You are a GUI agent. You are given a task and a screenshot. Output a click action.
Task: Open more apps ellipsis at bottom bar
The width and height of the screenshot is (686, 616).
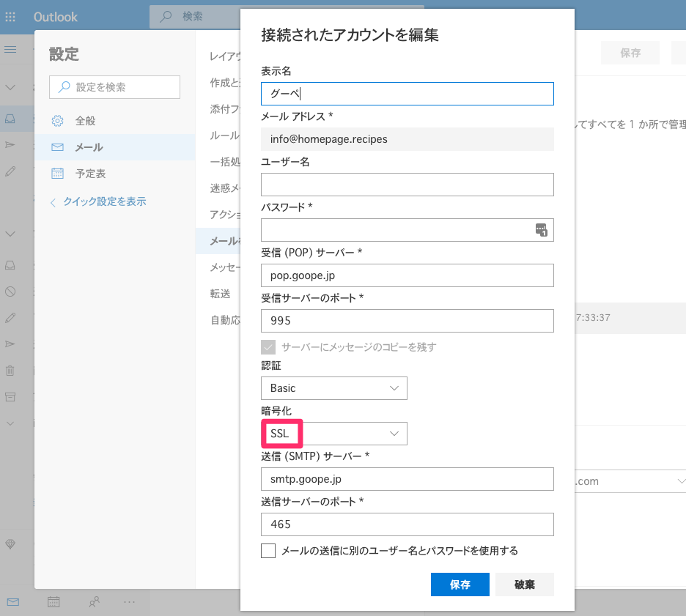click(130, 602)
